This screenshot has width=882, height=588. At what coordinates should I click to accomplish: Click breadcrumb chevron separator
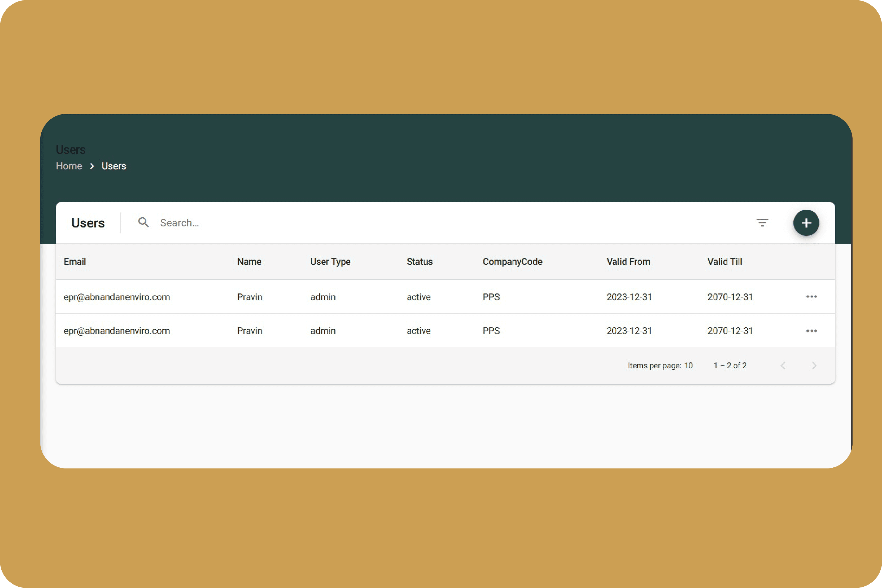[x=92, y=166]
